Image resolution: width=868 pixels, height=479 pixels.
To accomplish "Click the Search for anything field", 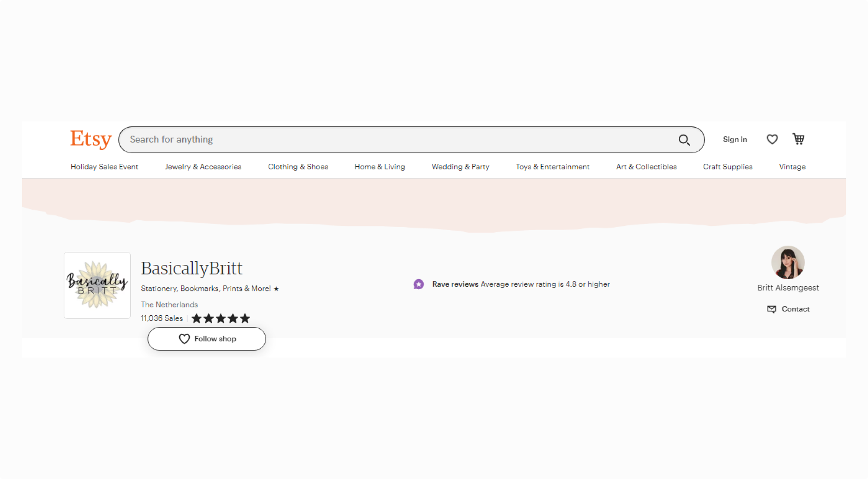I will click(411, 140).
